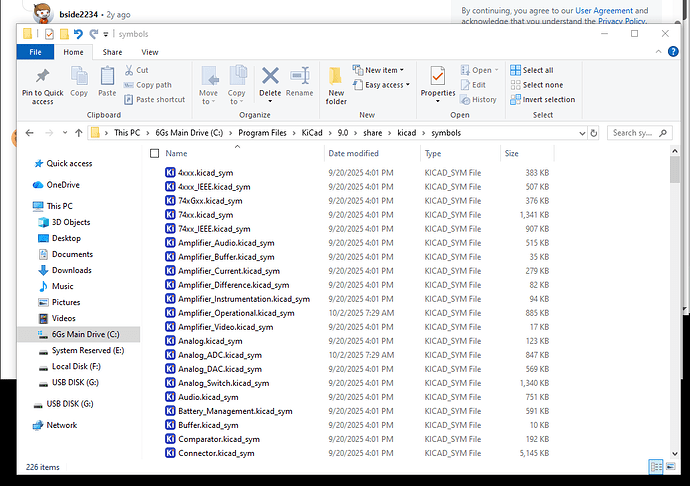Click the Search symbols box
This screenshot has width=690, height=486.
click(640, 133)
